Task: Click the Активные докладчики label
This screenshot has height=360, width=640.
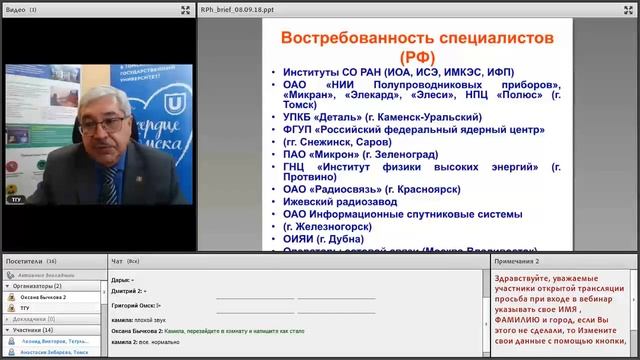Action: [x=46, y=276]
